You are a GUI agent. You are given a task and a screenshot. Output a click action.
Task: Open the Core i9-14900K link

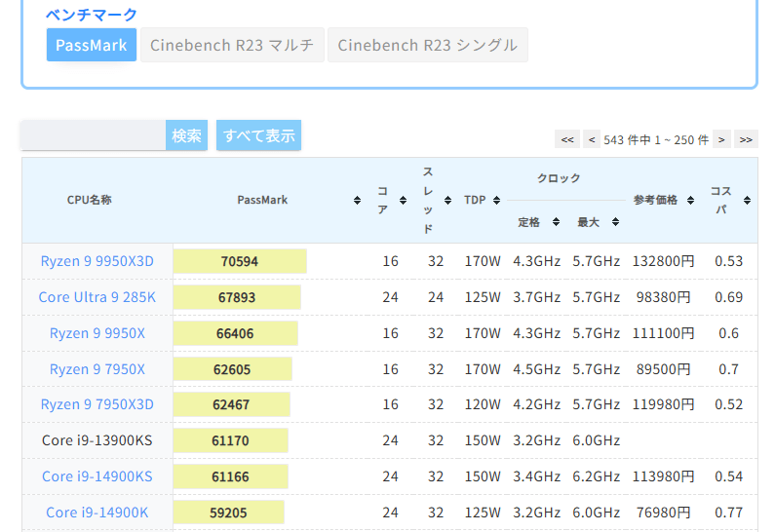[x=97, y=513]
